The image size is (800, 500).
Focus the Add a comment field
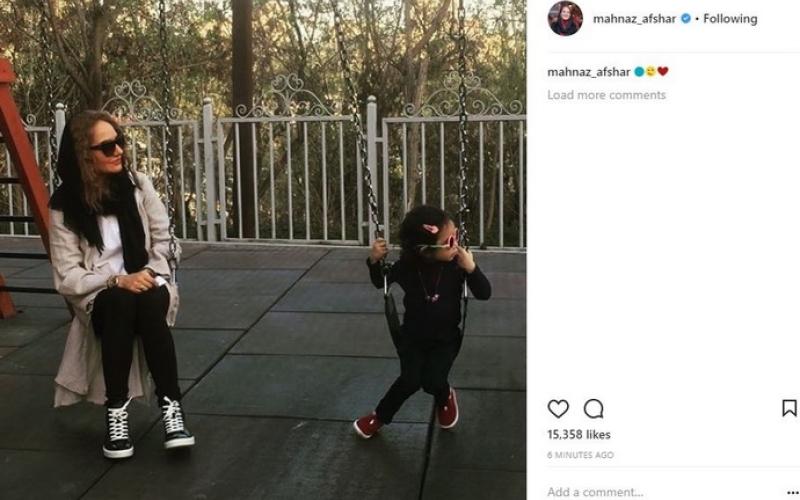(x=663, y=492)
